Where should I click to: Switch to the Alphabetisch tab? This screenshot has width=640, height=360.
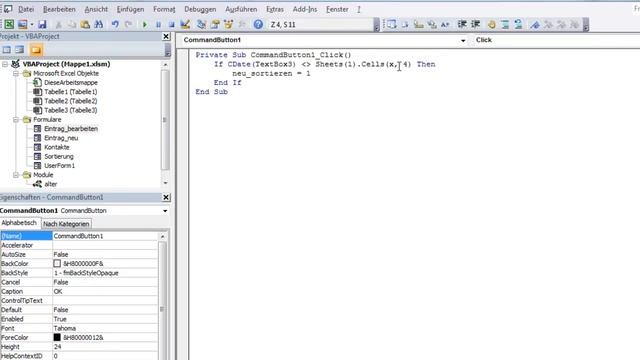coord(19,223)
